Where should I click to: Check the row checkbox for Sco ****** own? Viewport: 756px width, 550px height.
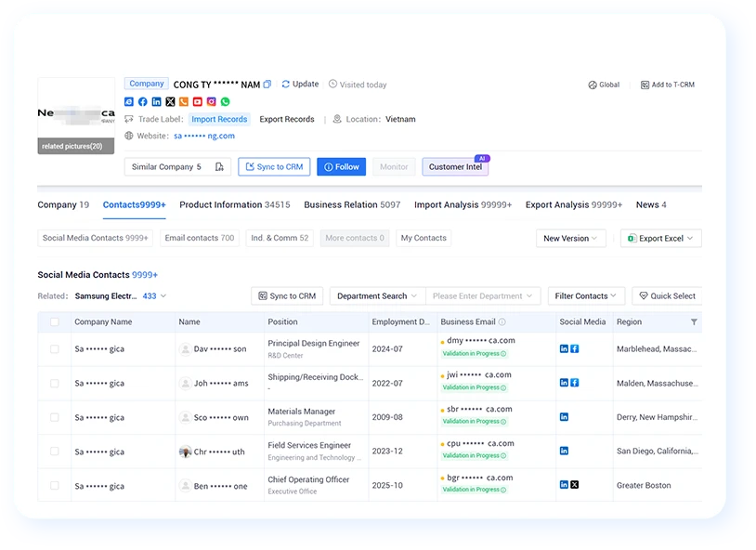55,417
